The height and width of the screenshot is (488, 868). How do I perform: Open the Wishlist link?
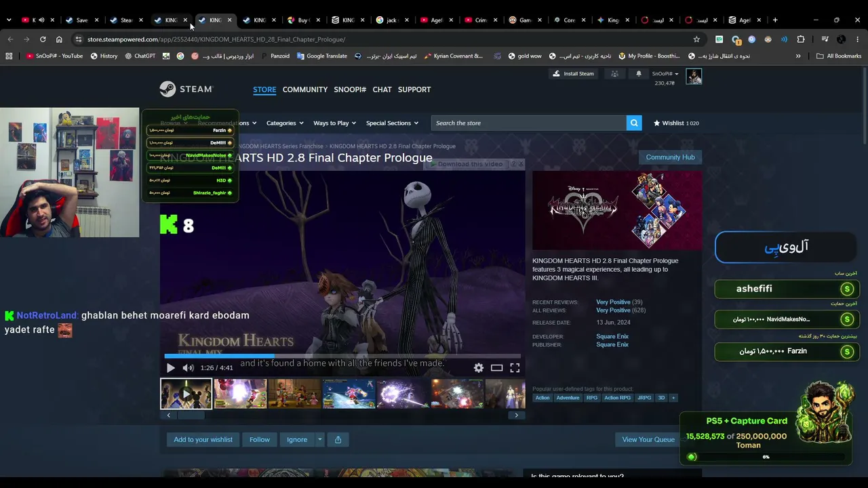[676, 123]
